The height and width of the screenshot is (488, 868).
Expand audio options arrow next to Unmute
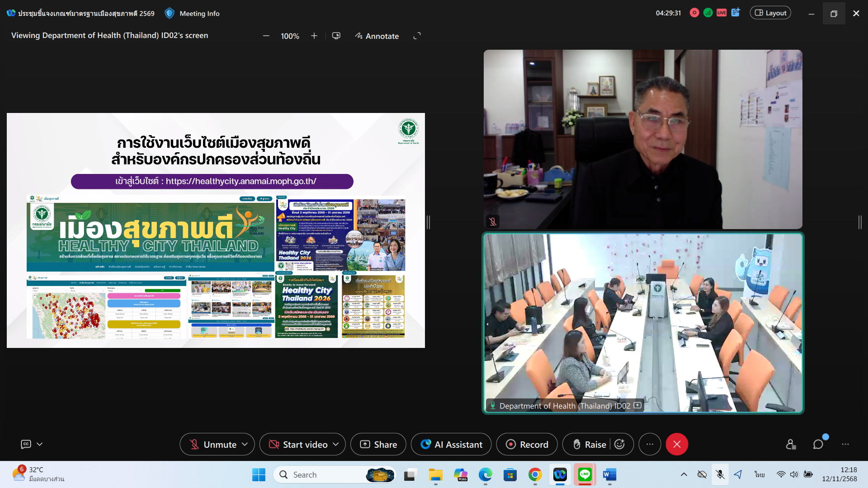tap(245, 445)
